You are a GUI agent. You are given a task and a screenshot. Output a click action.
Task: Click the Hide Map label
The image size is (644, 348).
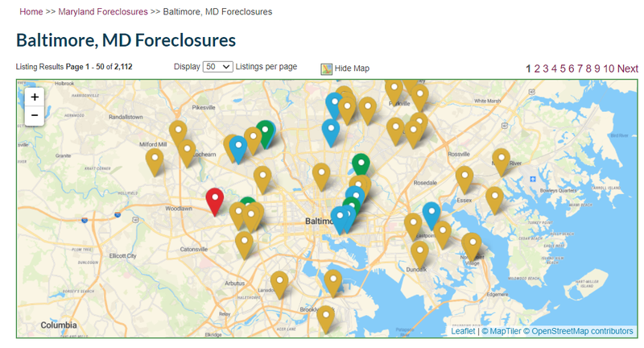352,68
